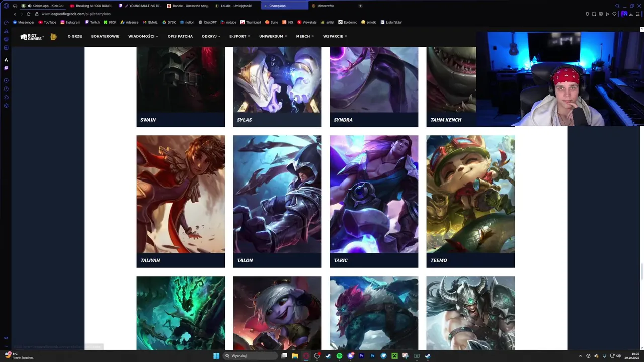Viewport: 644px width, 362px height.
Task: Open the Taliyah champion card
Action: click(181, 201)
